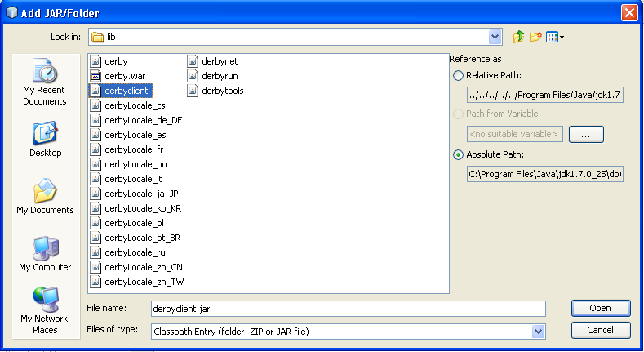Go up one folder level icon
This screenshot has width=644, height=352.
[518, 37]
